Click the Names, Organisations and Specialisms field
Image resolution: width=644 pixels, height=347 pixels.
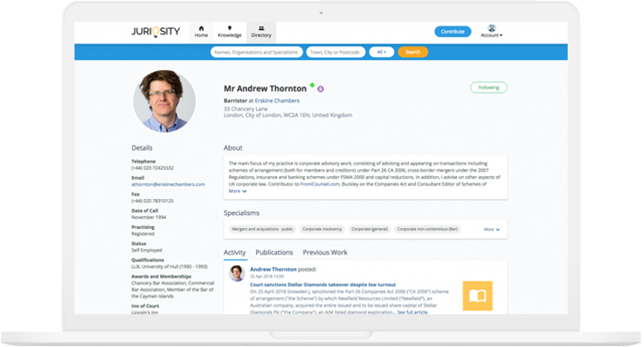[x=256, y=52]
